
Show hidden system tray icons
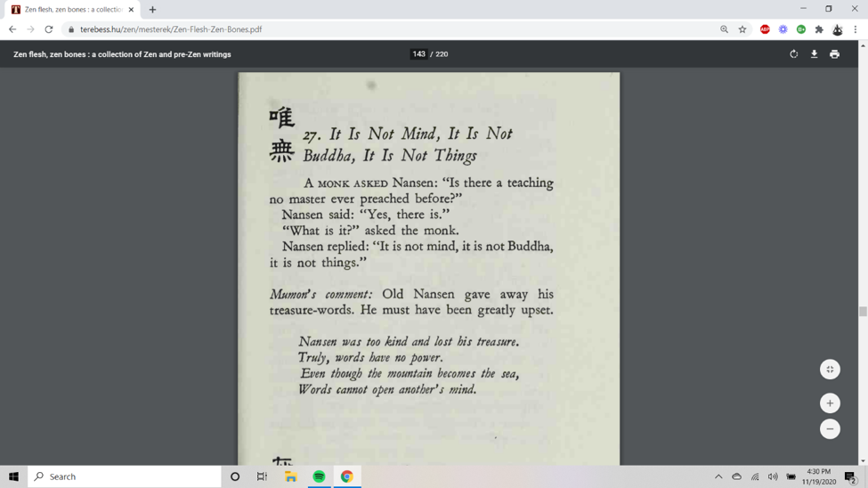point(718,476)
